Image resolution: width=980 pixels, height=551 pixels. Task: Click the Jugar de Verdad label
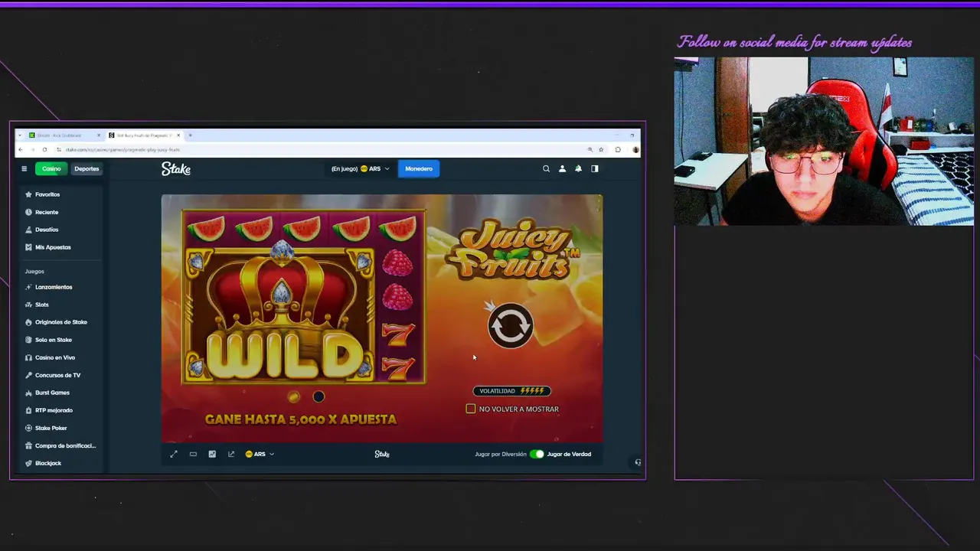(x=569, y=455)
